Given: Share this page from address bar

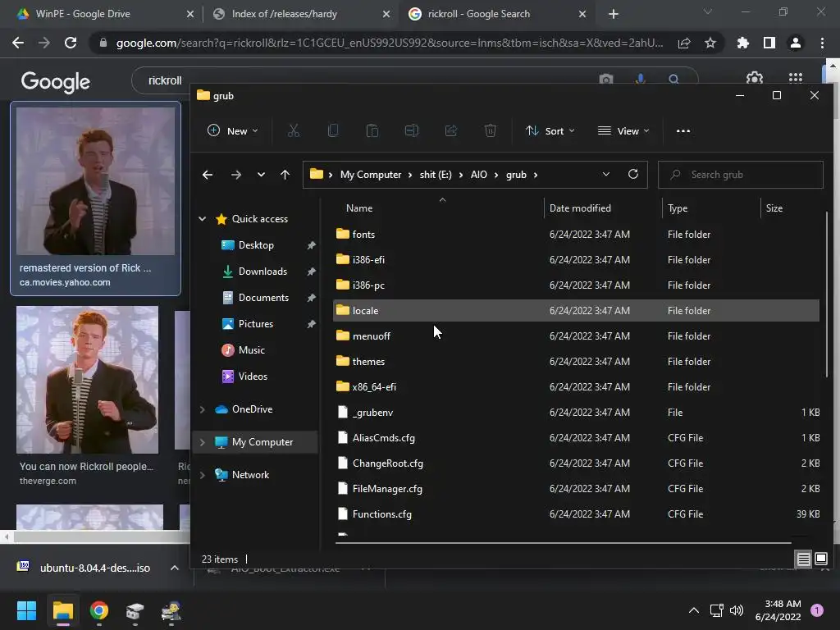Looking at the screenshot, I should [684, 43].
